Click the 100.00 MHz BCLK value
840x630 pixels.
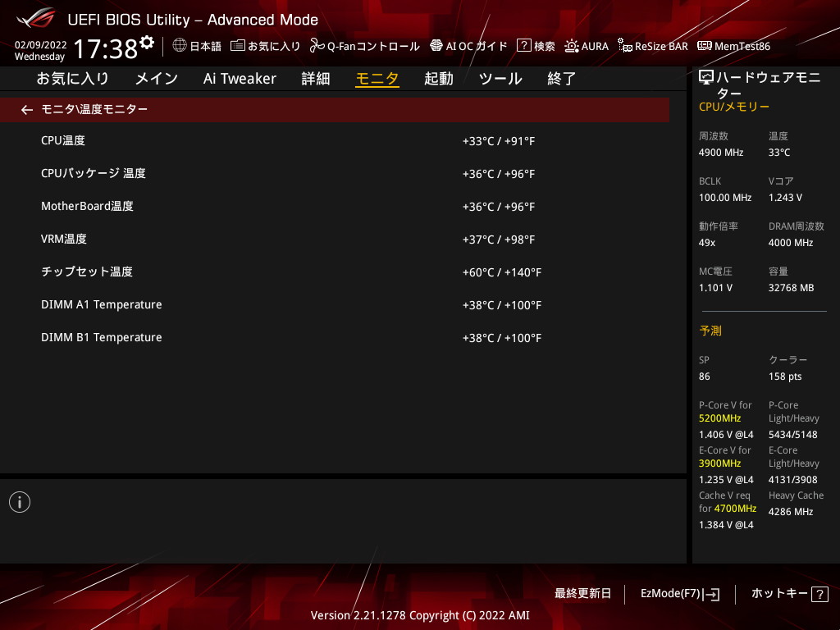coord(725,198)
